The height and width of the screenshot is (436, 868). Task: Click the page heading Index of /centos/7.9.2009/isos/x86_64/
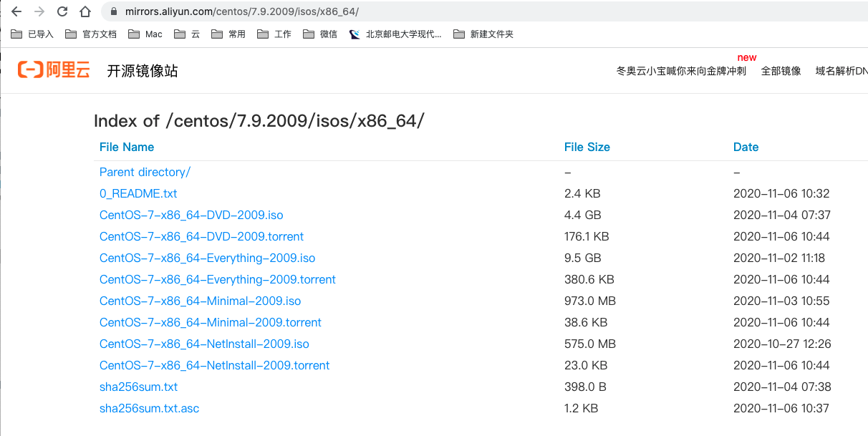259,121
